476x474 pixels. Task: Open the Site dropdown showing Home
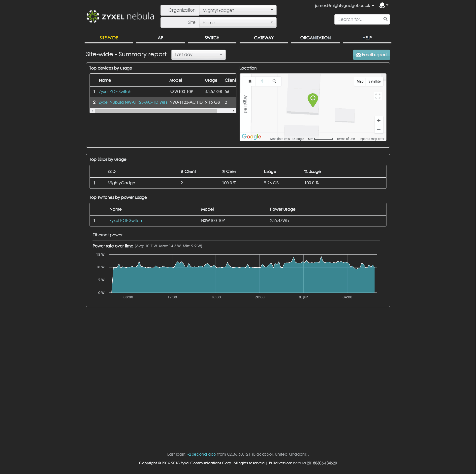pyautogui.click(x=237, y=23)
